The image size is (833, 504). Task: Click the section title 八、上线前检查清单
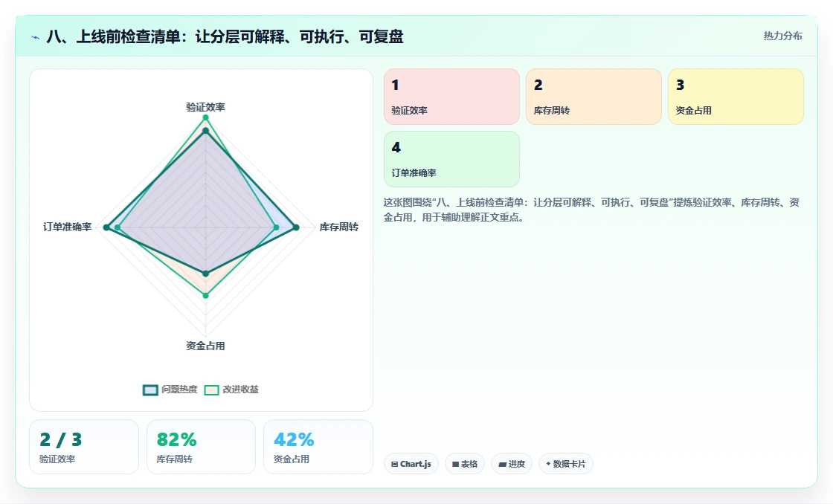tap(225, 36)
